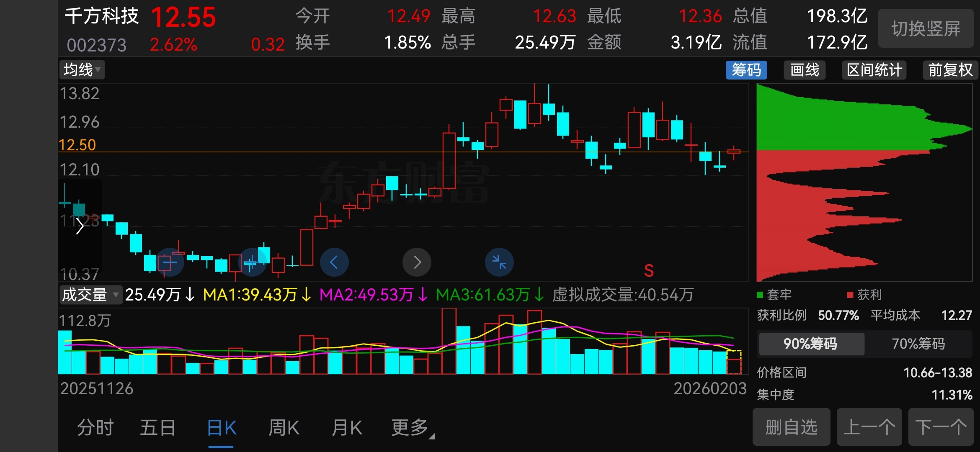This screenshot has width=980, height=452.
Task: Click the shrink/zoom-out arrows circle icon
Action: (499, 262)
